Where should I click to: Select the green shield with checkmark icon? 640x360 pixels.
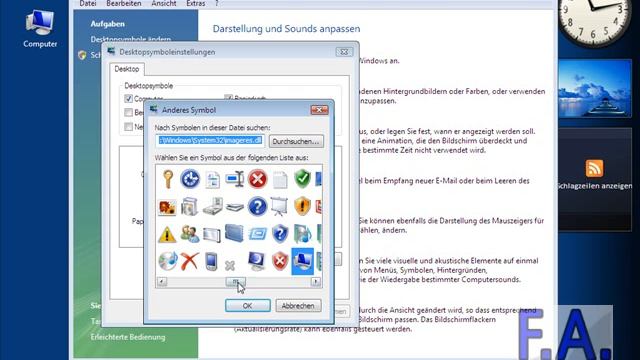(x=302, y=179)
